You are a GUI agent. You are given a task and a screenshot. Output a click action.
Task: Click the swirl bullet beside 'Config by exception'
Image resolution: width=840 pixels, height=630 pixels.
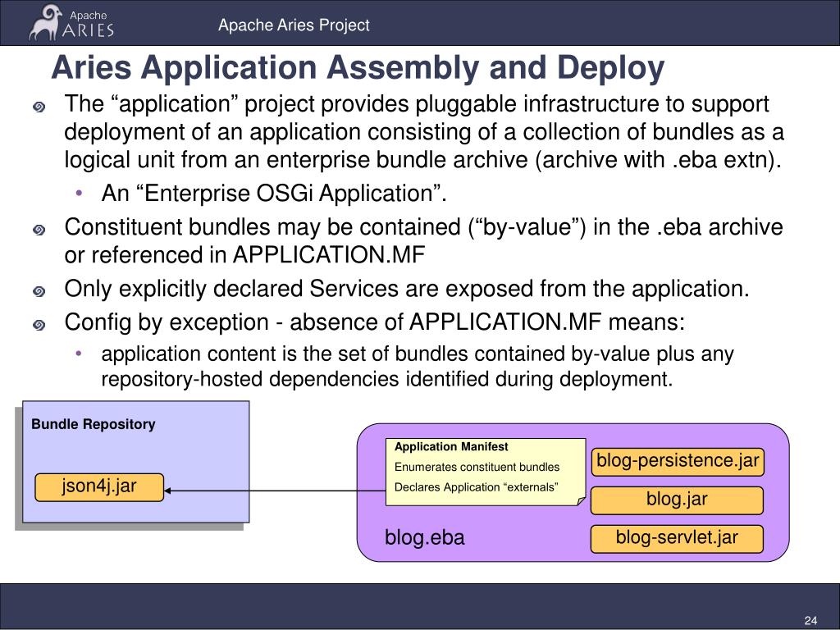coord(39,325)
